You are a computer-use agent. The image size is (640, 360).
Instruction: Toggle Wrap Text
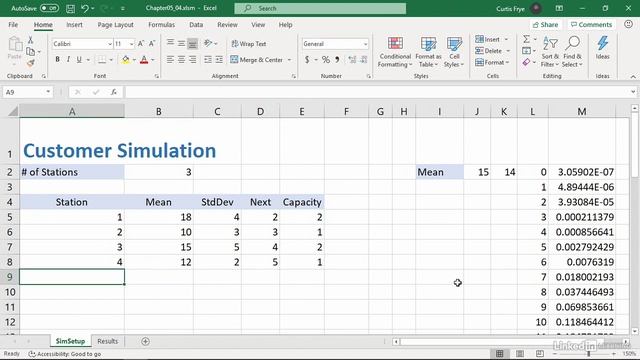(249, 44)
